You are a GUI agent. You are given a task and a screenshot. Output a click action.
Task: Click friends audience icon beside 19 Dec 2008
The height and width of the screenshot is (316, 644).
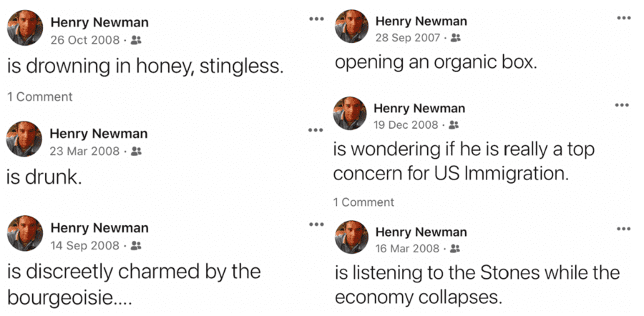click(454, 125)
